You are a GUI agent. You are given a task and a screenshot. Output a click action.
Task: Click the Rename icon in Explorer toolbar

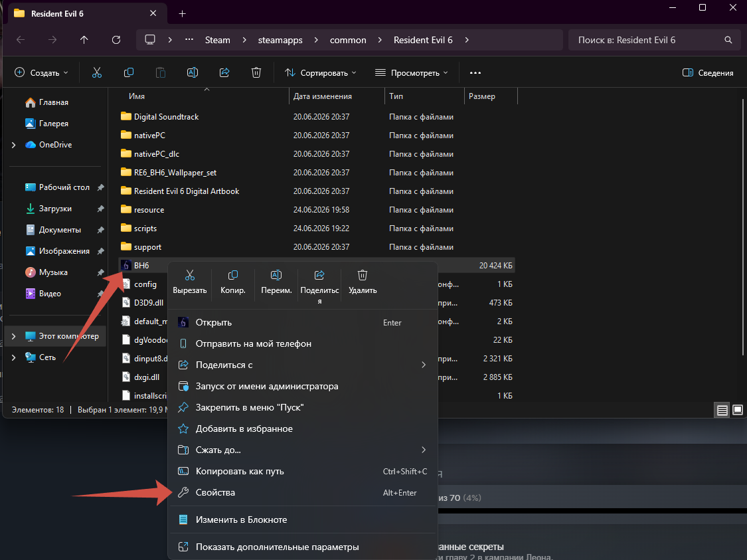point(193,72)
